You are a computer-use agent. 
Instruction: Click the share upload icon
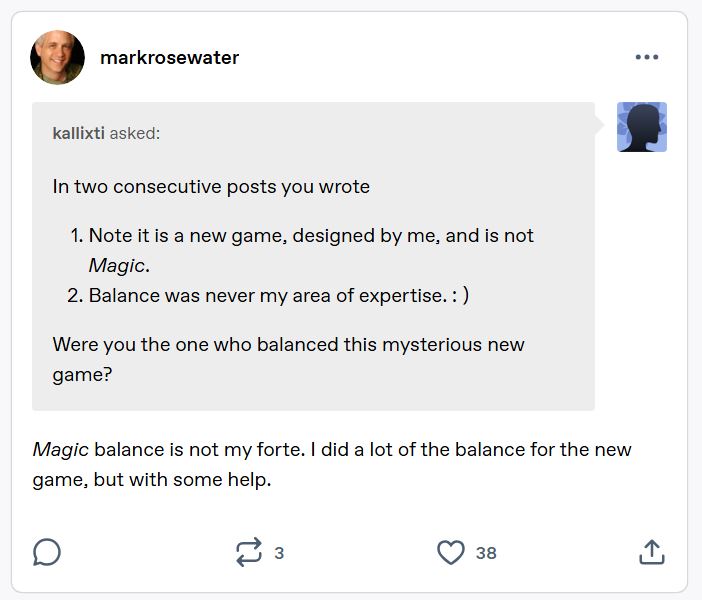click(651, 552)
